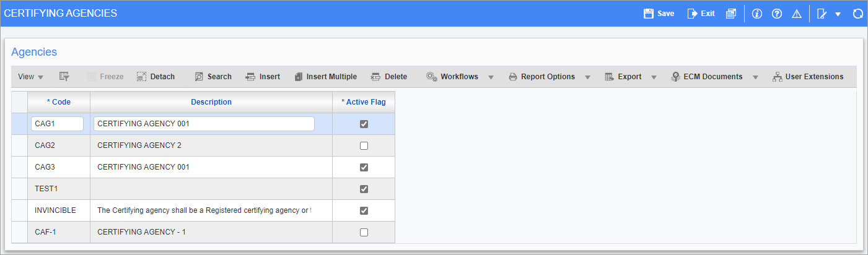Select the CAG3 code cell
The image size is (868, 255).
tap(59, 167)
